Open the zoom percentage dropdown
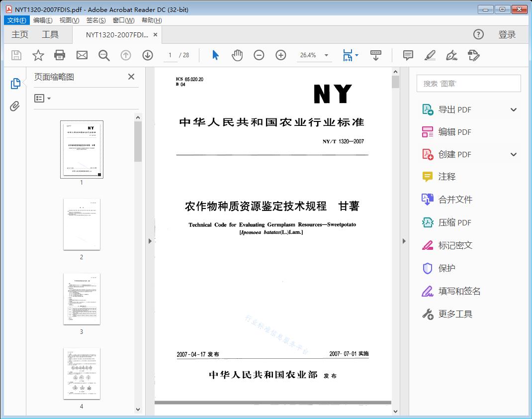The image size is (532, 419). [x=326, y=55]
